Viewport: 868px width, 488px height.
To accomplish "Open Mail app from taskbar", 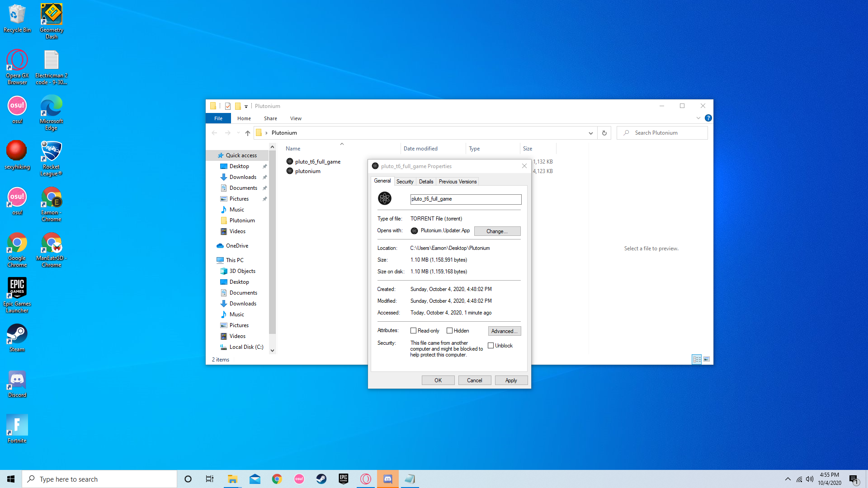I will (x=255, y=479).
